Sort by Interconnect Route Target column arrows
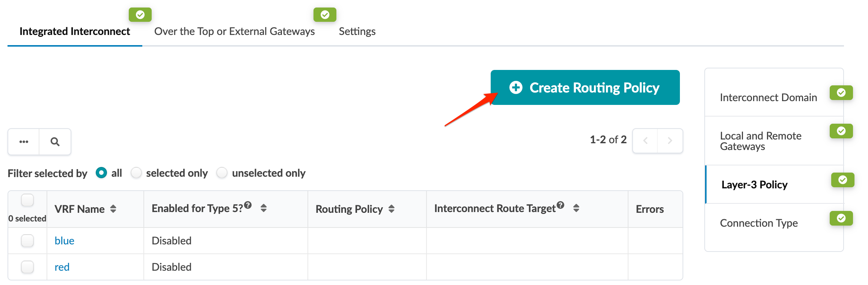The width and height of the screenshot is (868, 285). point(576,208)
